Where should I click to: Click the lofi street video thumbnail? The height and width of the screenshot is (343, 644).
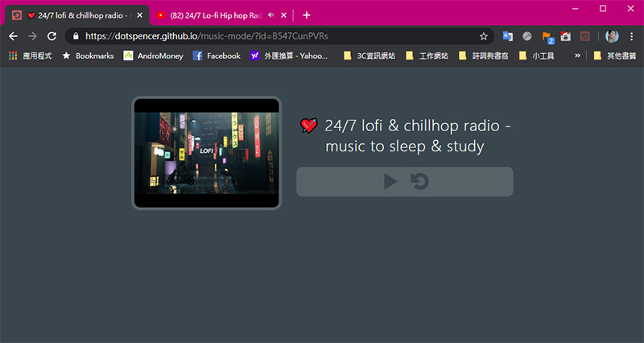point(207,153)
